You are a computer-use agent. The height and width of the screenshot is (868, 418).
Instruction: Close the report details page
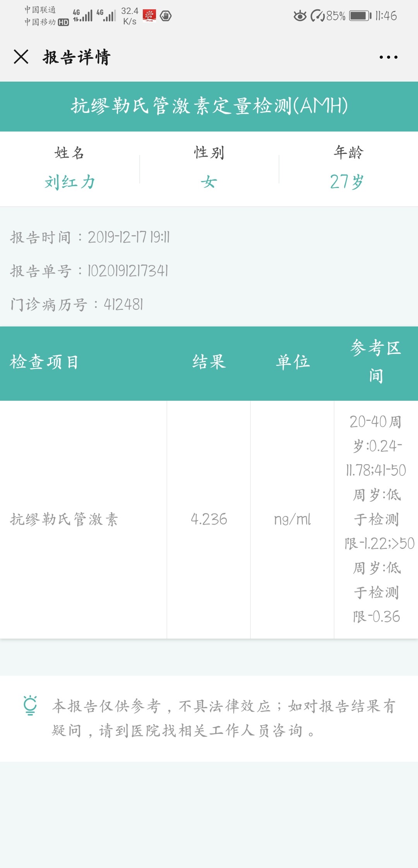click(21, 57)
